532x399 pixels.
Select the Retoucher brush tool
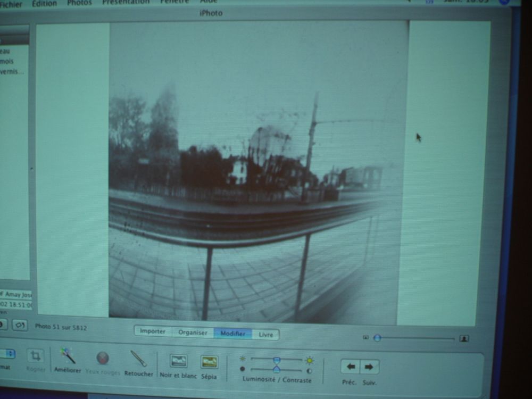point(138,359)
